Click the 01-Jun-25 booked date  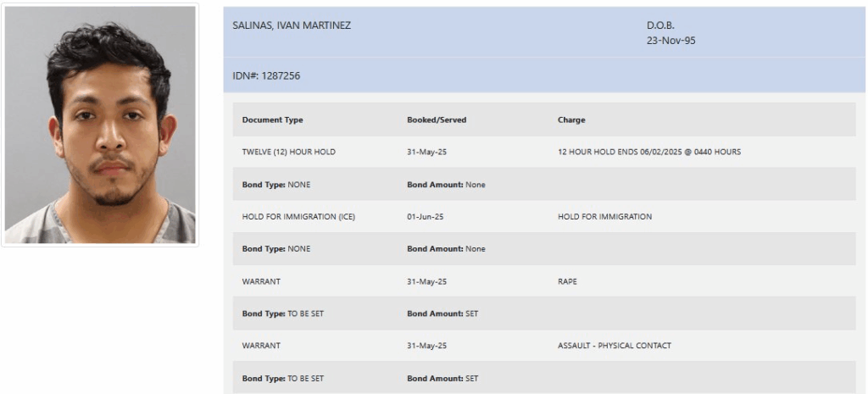[426, 217]
